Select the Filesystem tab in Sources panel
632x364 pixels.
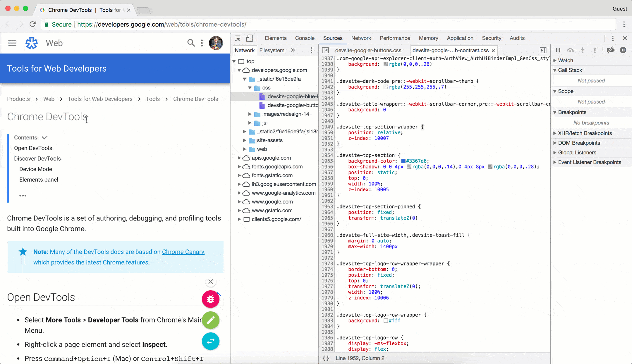[x=271, y=50]
